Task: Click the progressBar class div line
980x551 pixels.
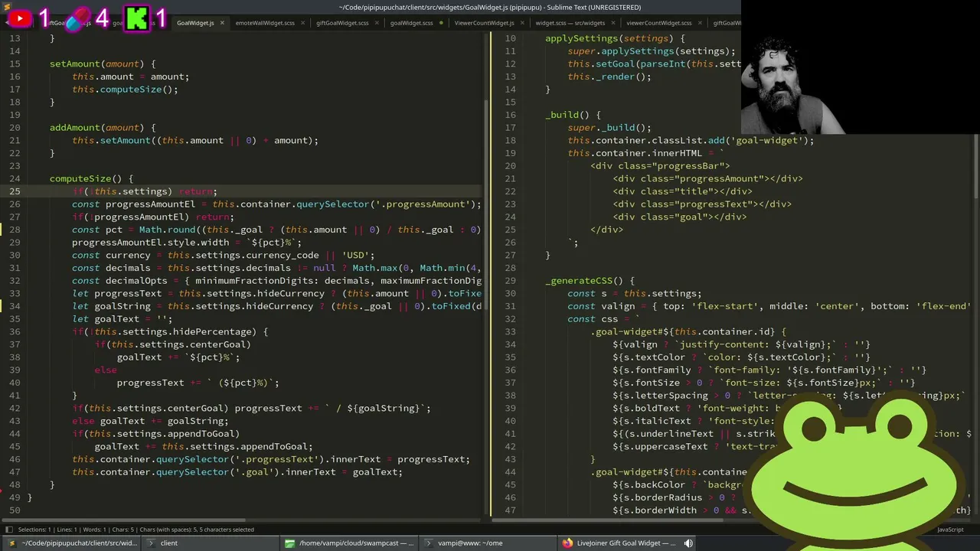Action: (660, 166)
